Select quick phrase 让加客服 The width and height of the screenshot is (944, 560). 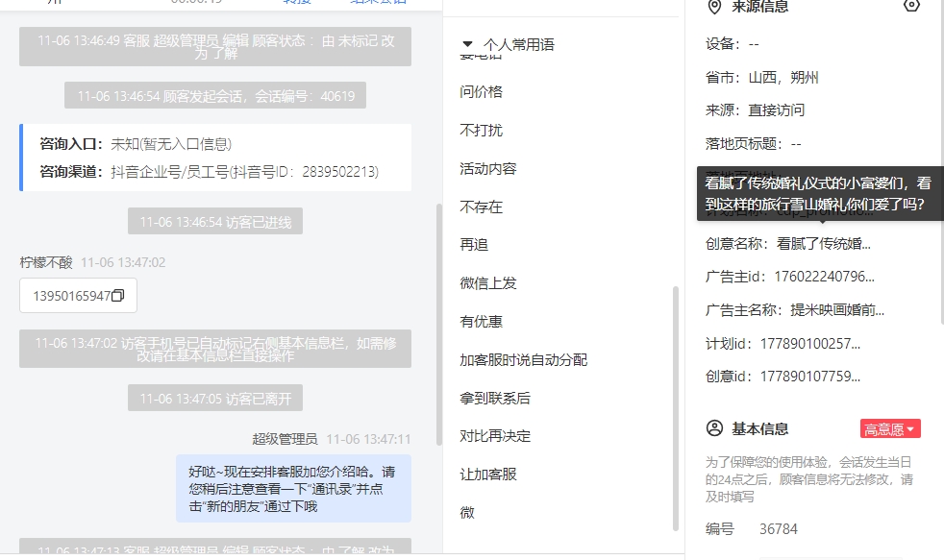pyautogui.click(x=488, y=475)
